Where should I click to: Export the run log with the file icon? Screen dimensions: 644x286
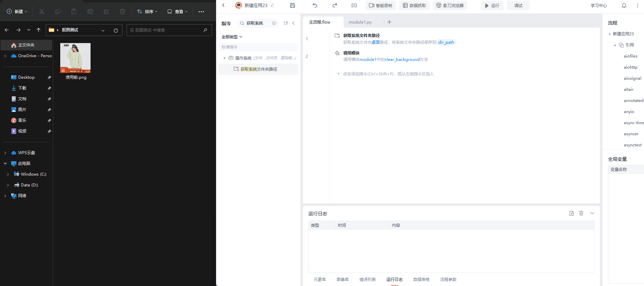click(x=572, y=213)
